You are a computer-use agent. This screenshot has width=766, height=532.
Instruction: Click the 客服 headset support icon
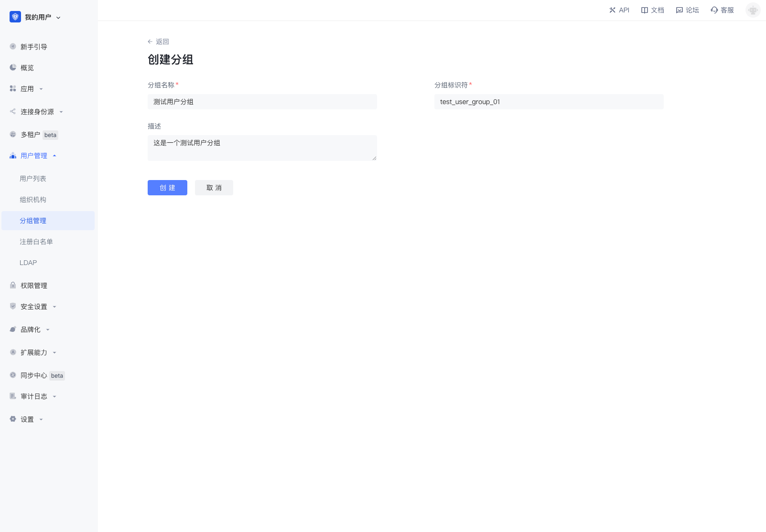click(714, 10)
